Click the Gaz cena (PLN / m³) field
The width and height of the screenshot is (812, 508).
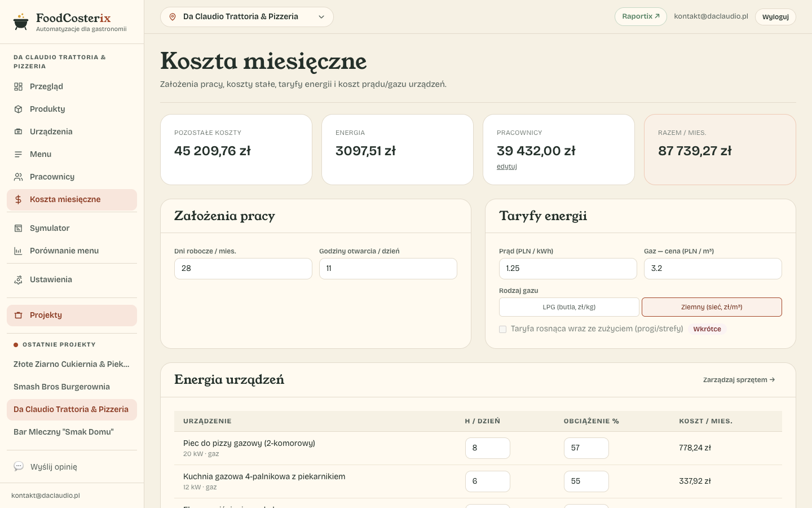(713, 269)
